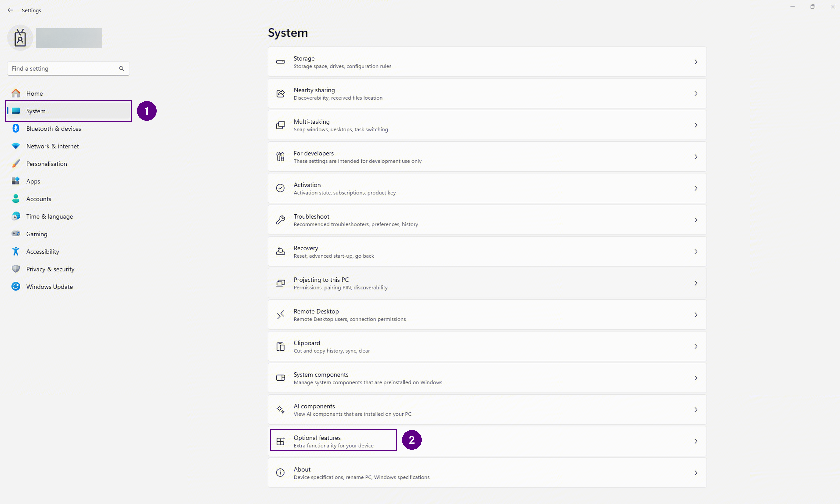Click the Accessibility figure icon
The width and height of the screenshot is (840, 504).
pyautogui.click(x=16, y=251)
